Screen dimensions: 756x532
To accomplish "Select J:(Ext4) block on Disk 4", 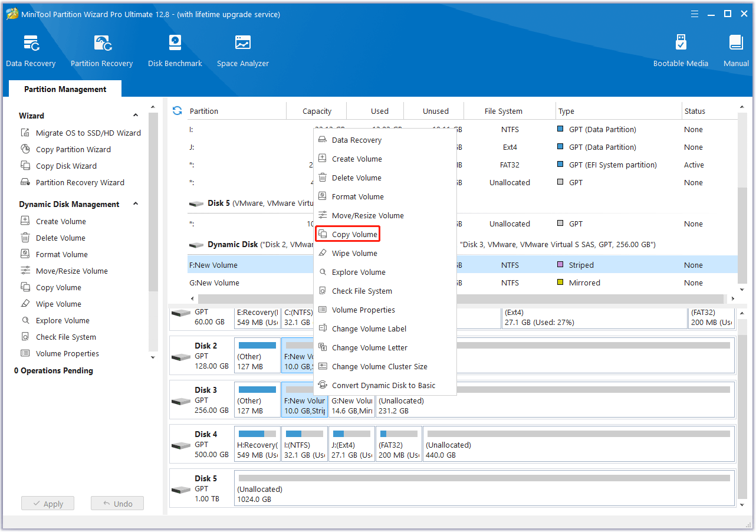I will 351,445.
